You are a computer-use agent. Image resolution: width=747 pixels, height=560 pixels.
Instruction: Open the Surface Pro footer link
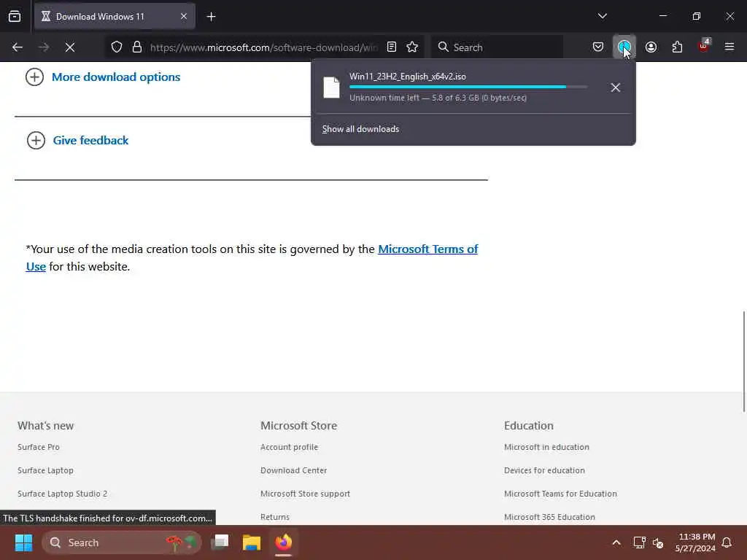pos(39,447)
